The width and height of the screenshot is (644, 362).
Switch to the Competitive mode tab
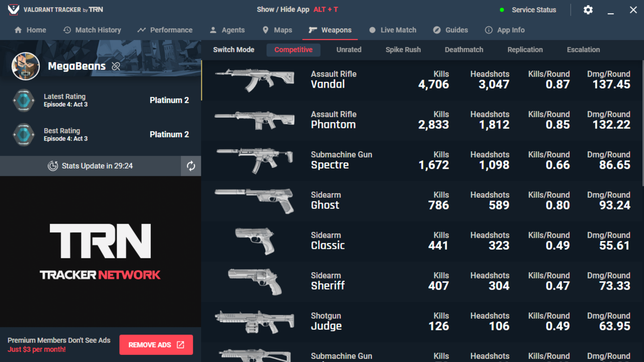[x=293, y=50]
